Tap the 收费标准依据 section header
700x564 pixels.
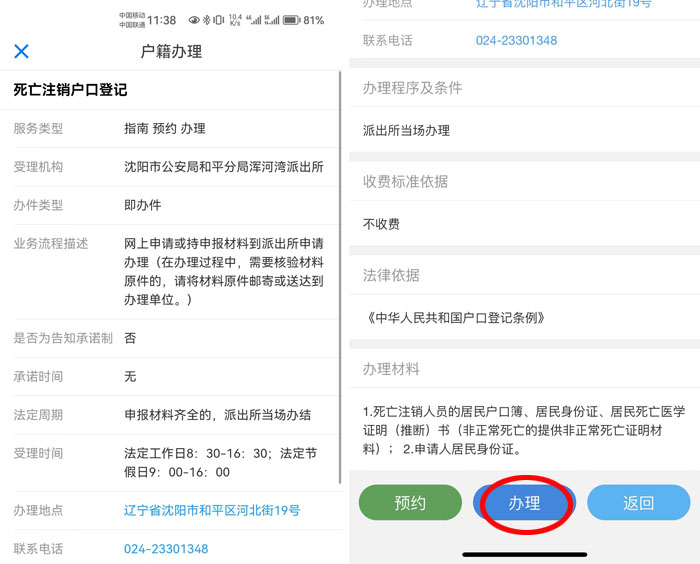click(405, 182)
